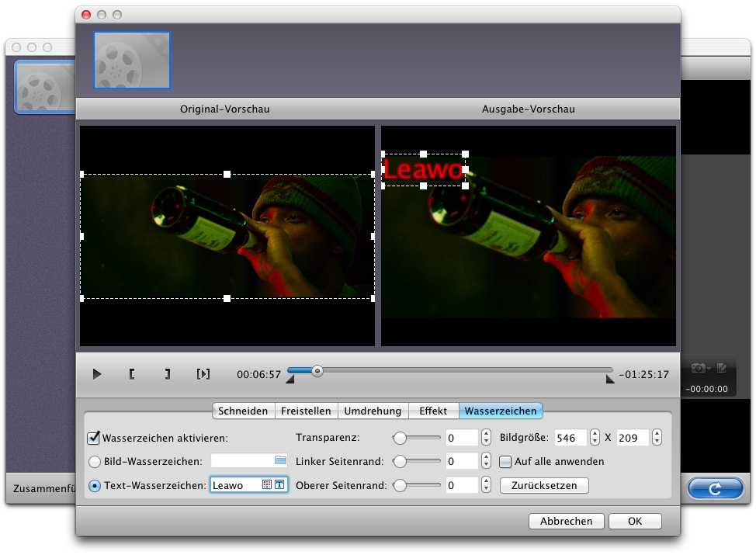Click the Linker Seitenrand value stepper
Viewport: 756px width, 555px height.
coord(486,462)
